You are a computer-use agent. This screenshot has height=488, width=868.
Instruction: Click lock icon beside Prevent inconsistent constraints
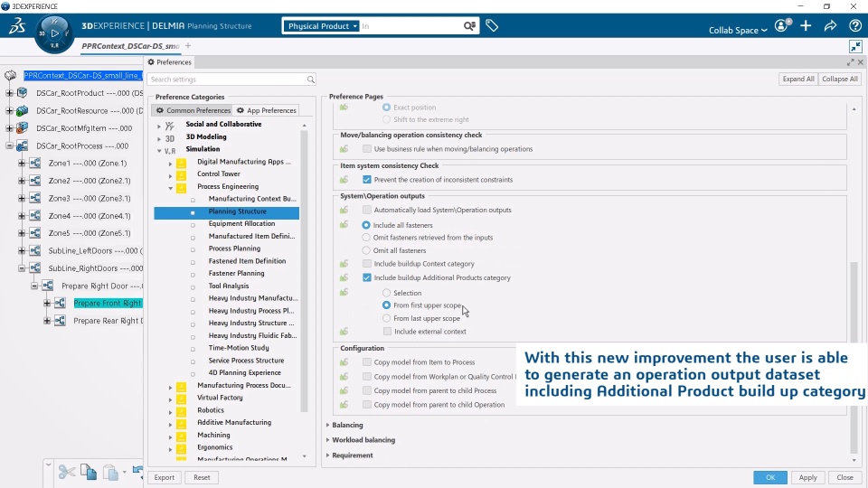click(344, 179)
